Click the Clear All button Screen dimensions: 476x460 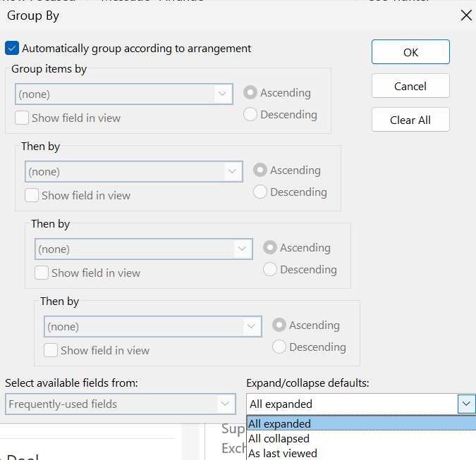click(x=410, y=120)
